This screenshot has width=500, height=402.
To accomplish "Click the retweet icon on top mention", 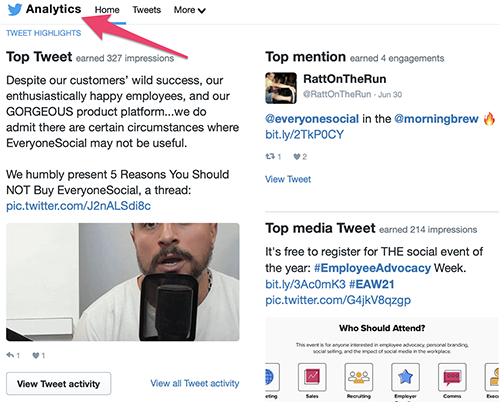I will (270, 156).
